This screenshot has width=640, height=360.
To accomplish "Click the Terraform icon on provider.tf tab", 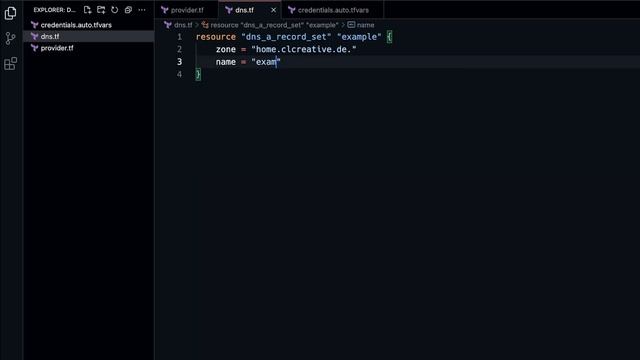I will (x=164, y=10).
